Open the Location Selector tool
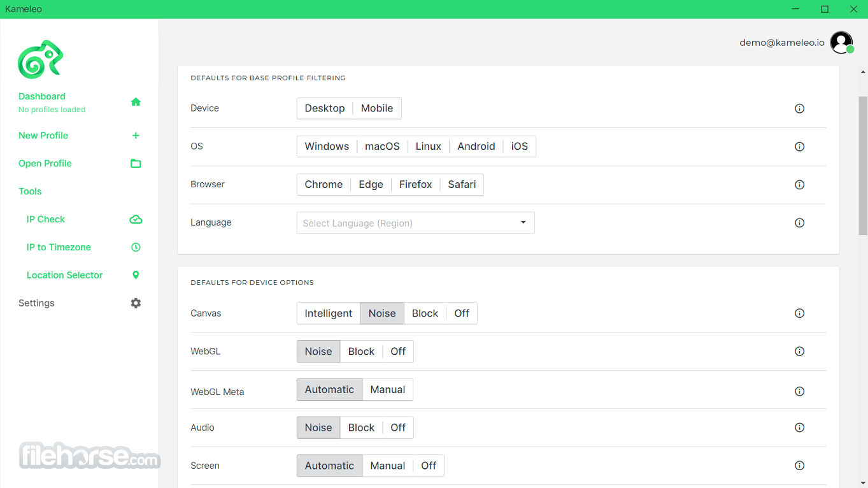Viewport: 868px width, 488px height. pos(64,275)
